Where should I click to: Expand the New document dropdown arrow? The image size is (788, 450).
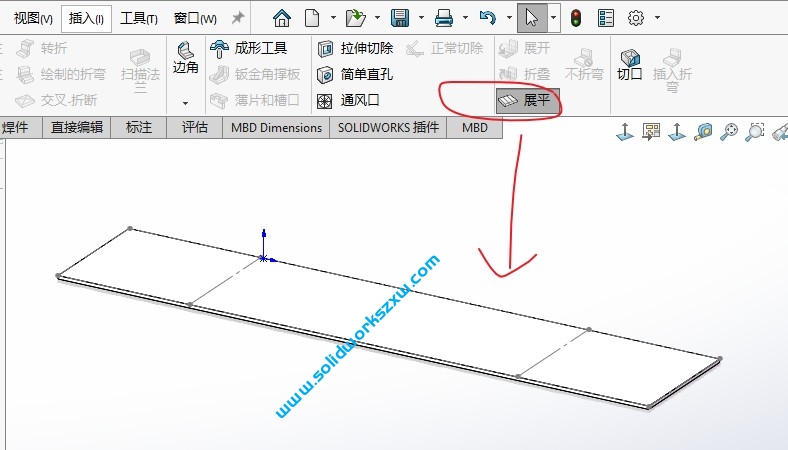click(x=333, y=18)
